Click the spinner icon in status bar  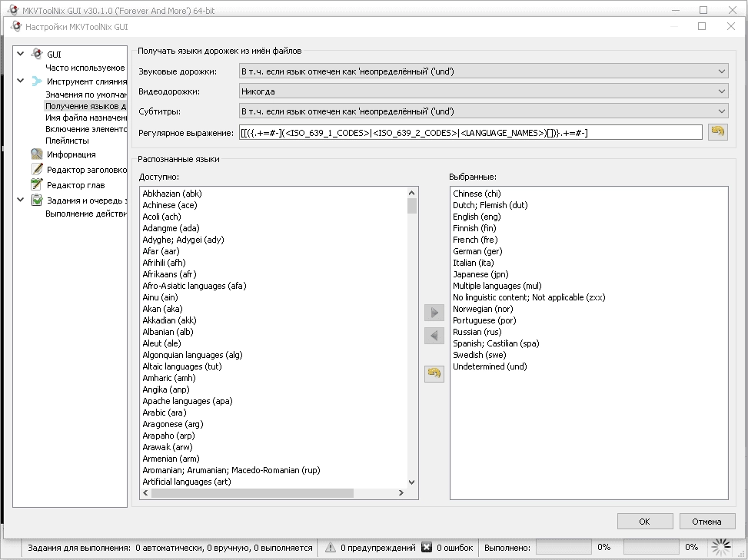pyautogui.click(x=721, y=548)
